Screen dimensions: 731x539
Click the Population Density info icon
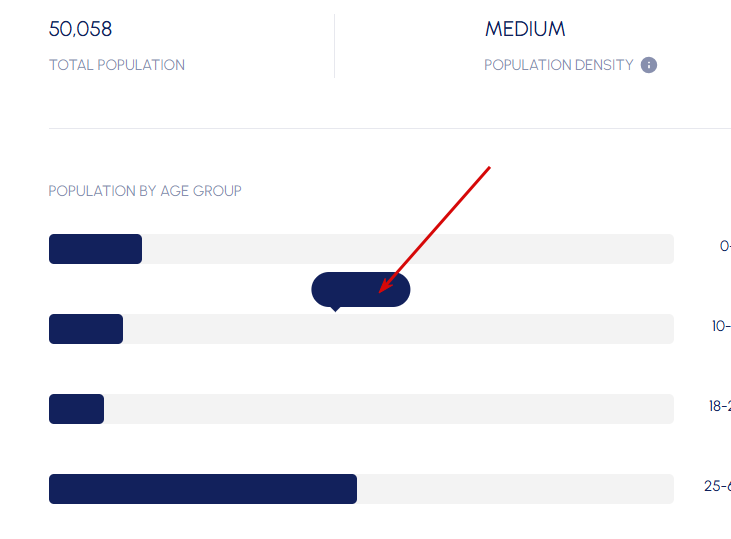(x=649, y=65)
